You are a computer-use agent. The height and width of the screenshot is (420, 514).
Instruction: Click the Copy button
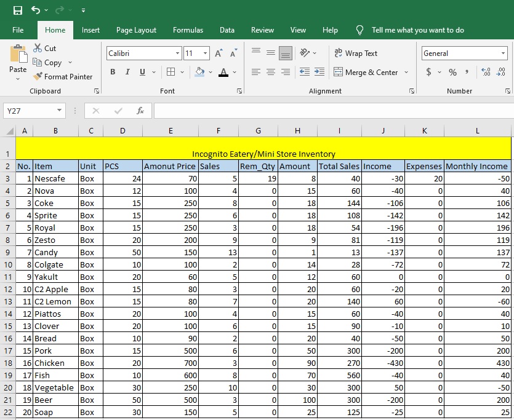click(47, 63)
